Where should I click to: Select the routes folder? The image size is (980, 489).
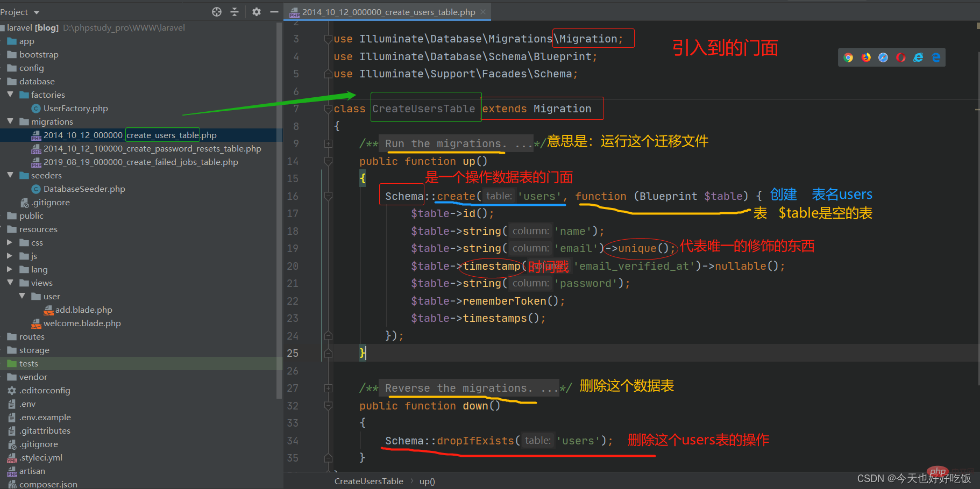click(32, 337)
